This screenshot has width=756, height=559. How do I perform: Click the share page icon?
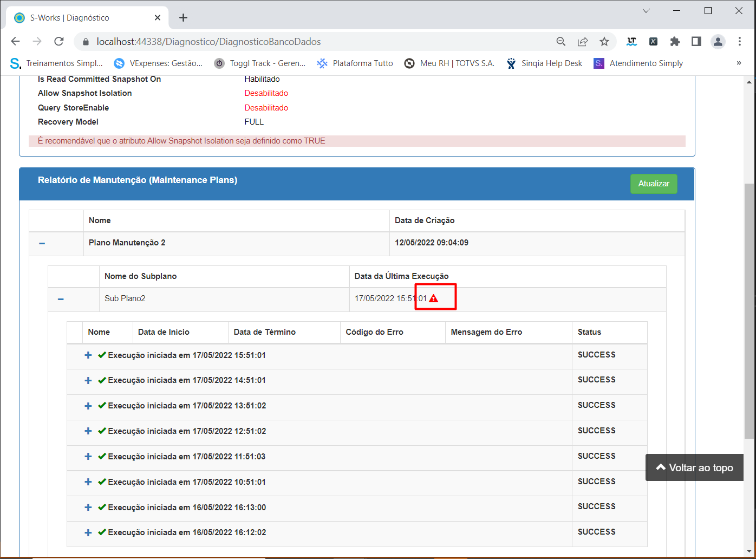[x=583, y=42]
